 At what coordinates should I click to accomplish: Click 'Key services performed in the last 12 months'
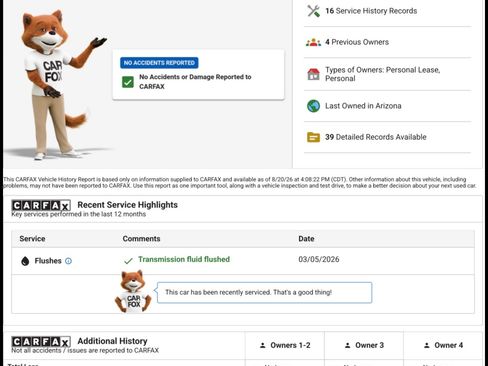click(x=79, y=214)
